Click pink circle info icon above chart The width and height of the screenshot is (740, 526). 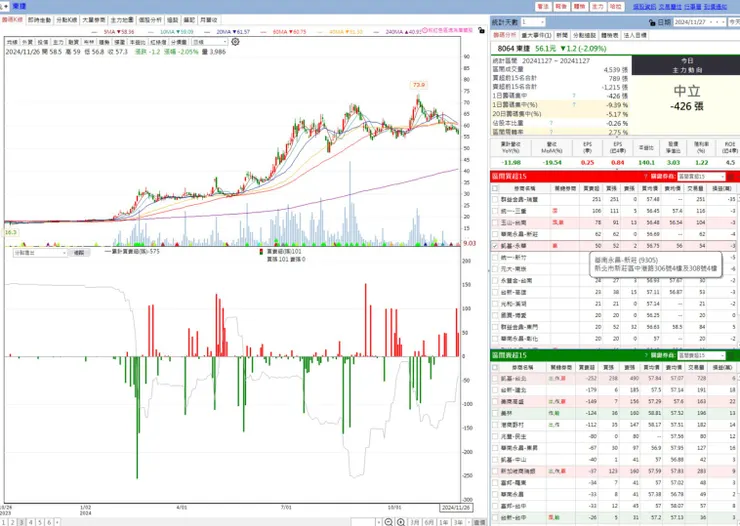pos(424,30)
